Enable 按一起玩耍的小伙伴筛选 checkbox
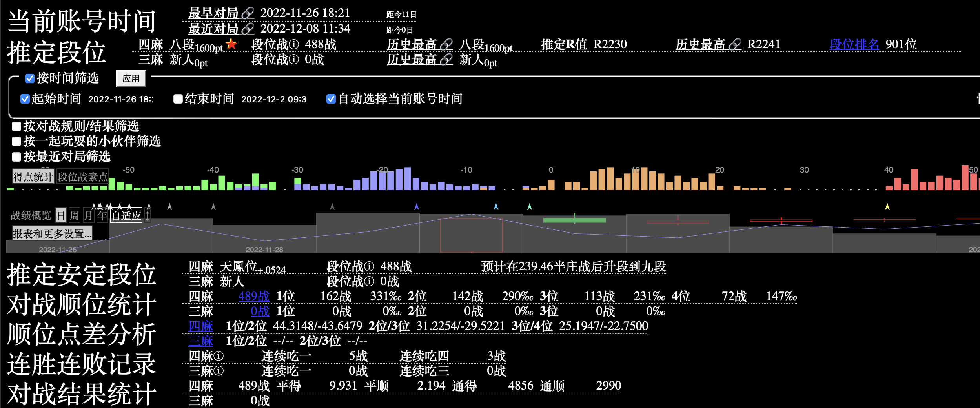 click(16, 142)
